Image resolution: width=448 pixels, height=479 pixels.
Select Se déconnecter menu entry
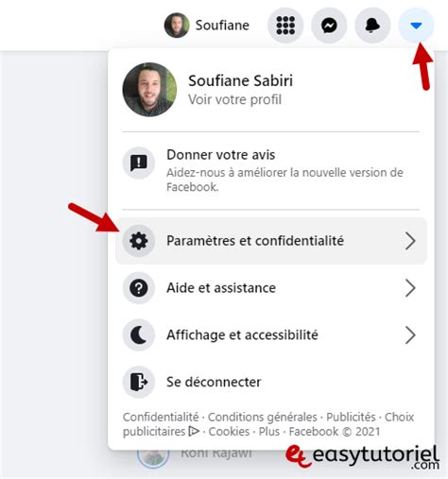pos(271,382)
